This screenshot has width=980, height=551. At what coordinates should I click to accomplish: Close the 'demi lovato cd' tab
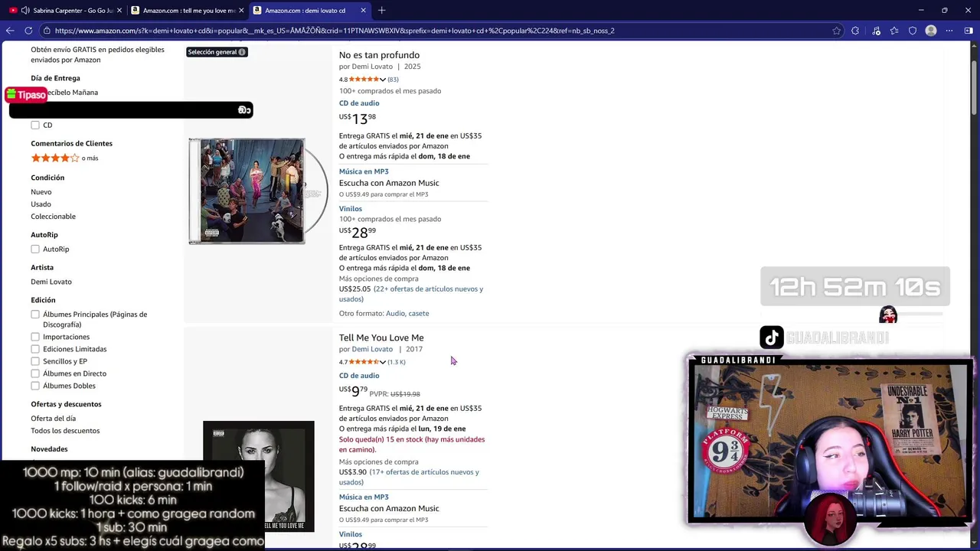pos(363,11)
